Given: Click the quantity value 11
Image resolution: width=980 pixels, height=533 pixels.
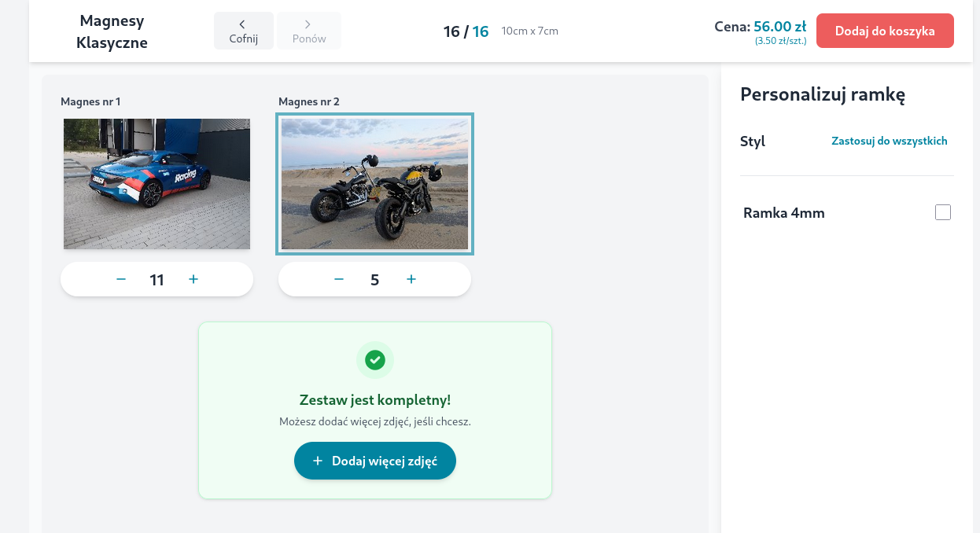Looking at the screenshot, I should 157,280.
